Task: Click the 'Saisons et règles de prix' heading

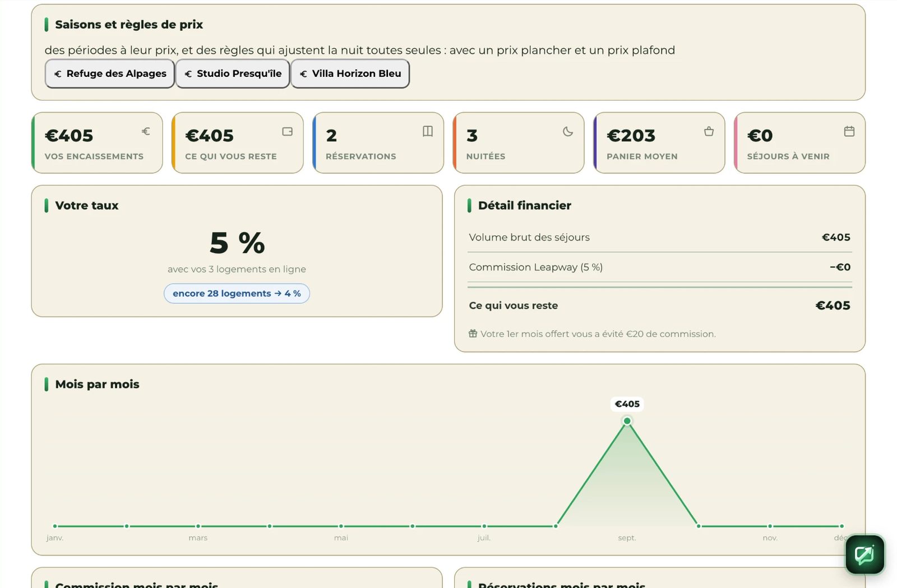Action: [129, 25]
